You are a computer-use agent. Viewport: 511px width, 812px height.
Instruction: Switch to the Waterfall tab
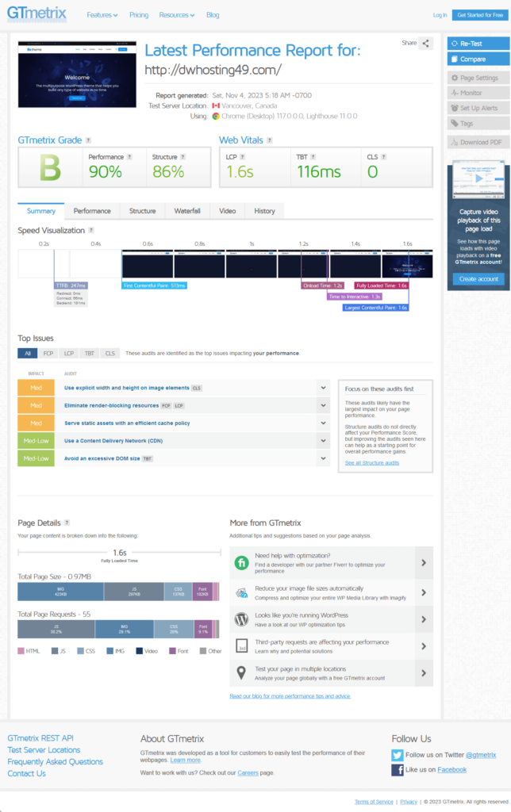(187, 211)
